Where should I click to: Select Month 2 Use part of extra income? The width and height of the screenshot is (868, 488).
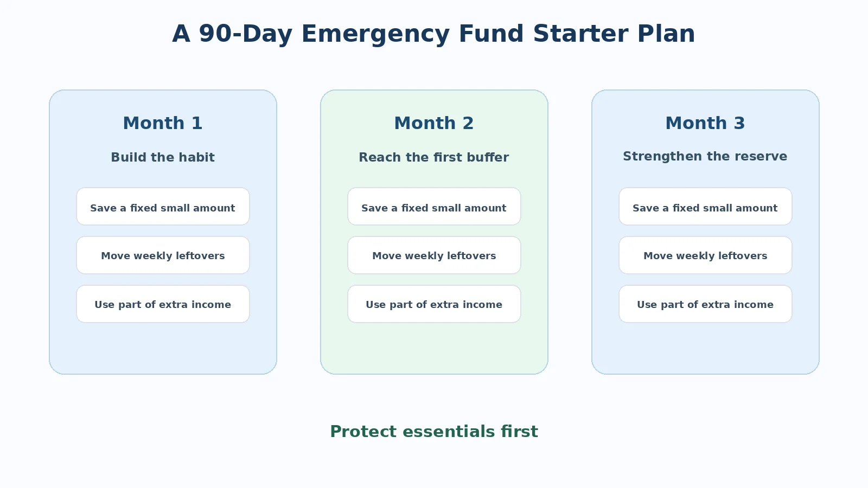434,304
